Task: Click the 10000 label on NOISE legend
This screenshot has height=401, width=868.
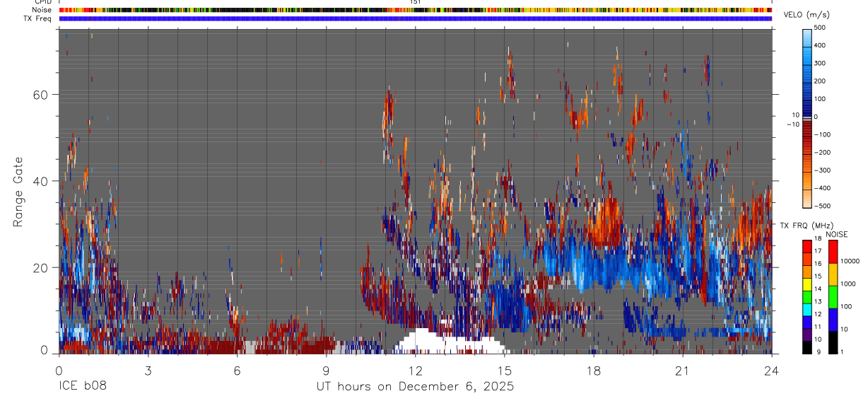Action: coord(850,261)
